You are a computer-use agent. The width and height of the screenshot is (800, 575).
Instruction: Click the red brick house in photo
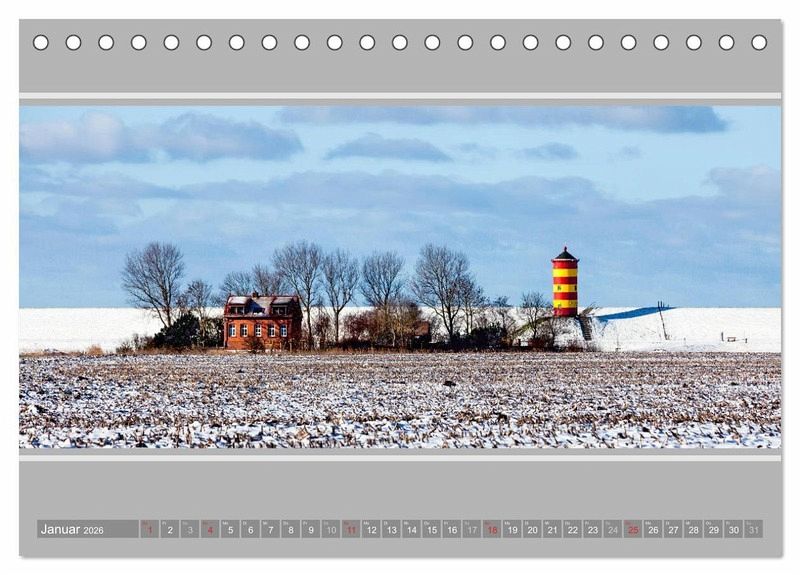(x=262, y=322)
